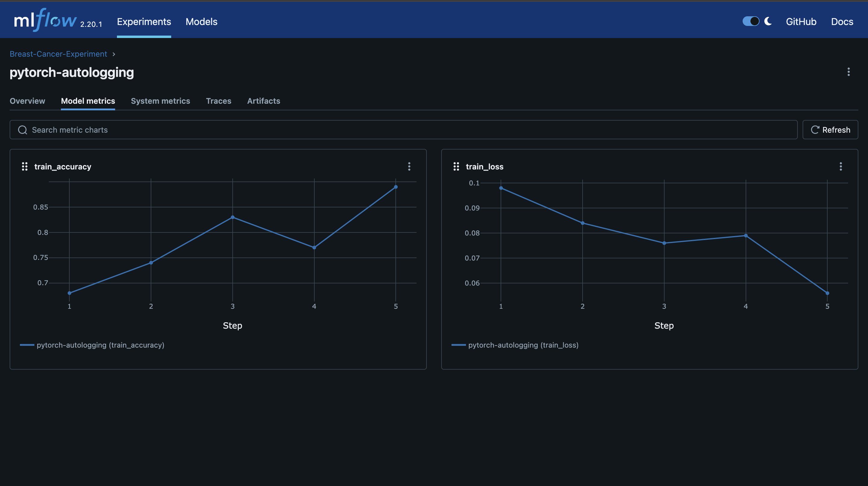Click the Refresh button
Image resolution: width=868 pixels, height=486 pixels.
[830, 130]
